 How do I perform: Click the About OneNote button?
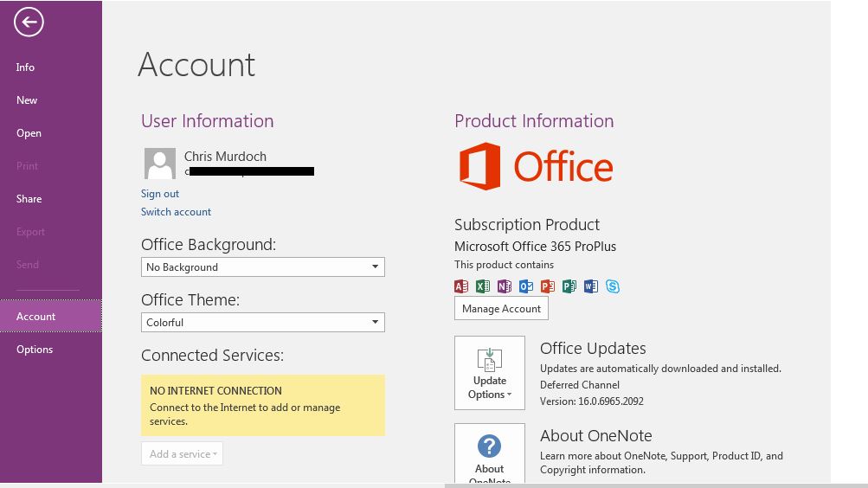[490, 453]
